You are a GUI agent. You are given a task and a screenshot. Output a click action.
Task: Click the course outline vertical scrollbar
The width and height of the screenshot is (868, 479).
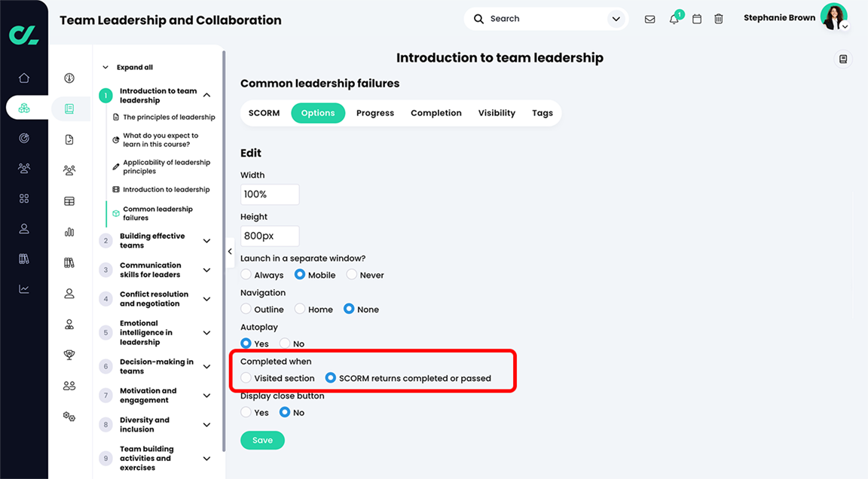click(x=224, y=252)
